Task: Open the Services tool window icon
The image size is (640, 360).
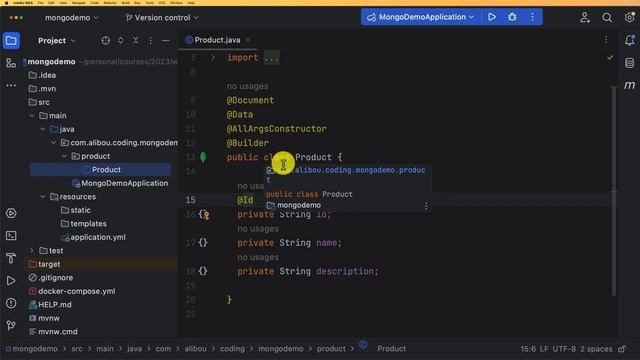Action: pyautogui.click(x=11, y=213)
